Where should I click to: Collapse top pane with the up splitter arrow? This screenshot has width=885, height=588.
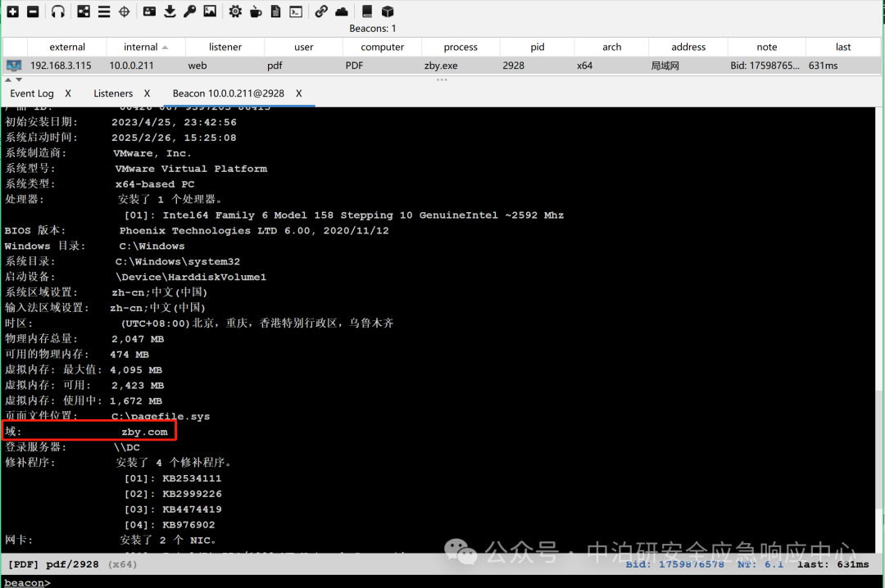(x=8, y=79)
